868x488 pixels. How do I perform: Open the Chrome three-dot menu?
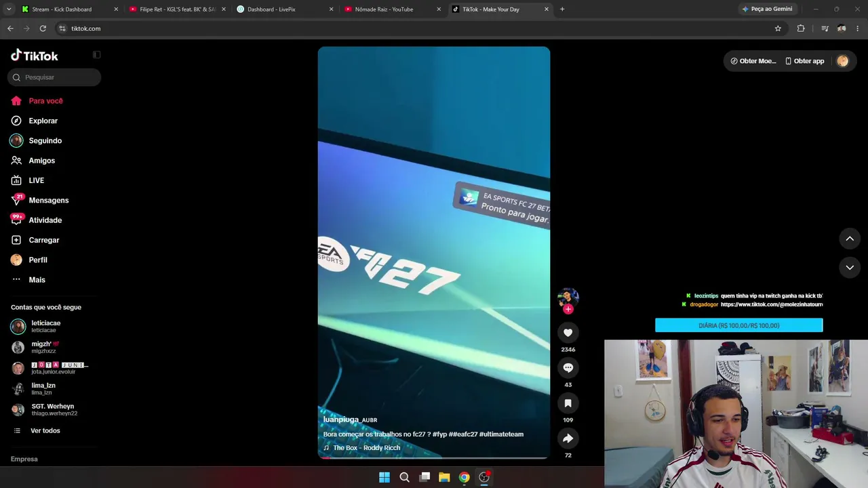[858, 28]
